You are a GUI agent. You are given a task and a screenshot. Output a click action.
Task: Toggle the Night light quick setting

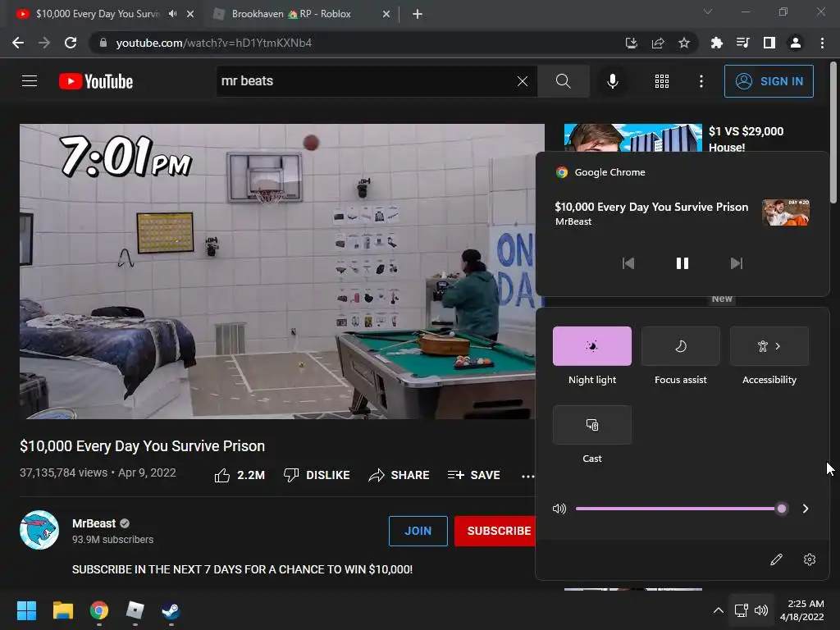pyautogui.click(x=592, y=346)
